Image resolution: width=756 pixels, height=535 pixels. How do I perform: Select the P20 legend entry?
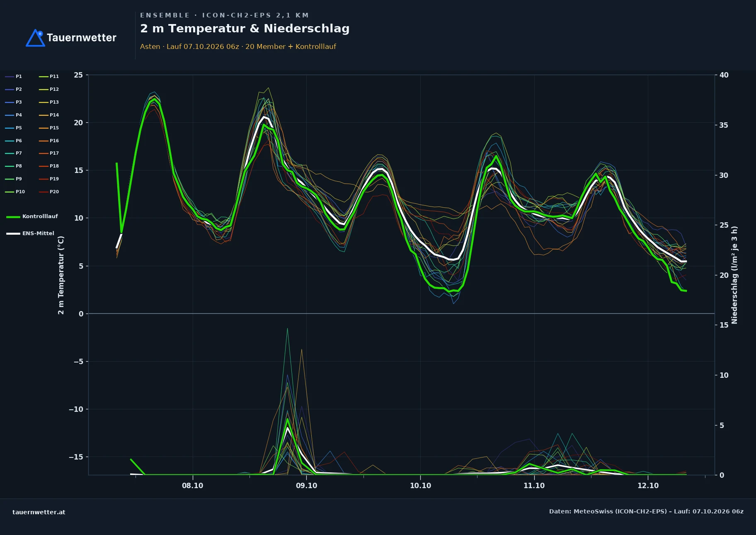[49, 192]
